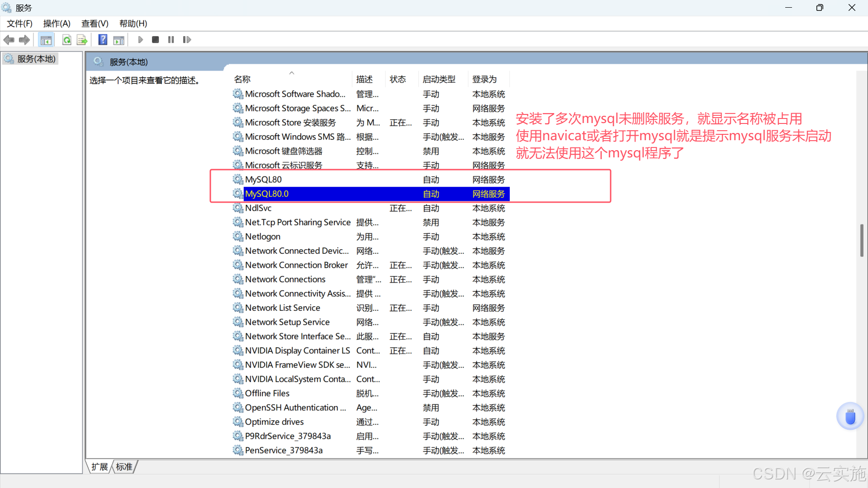Toggle the show/hide console tree icon
The width and height of the screenshot is (868, 488).
[x=46, y=40]
